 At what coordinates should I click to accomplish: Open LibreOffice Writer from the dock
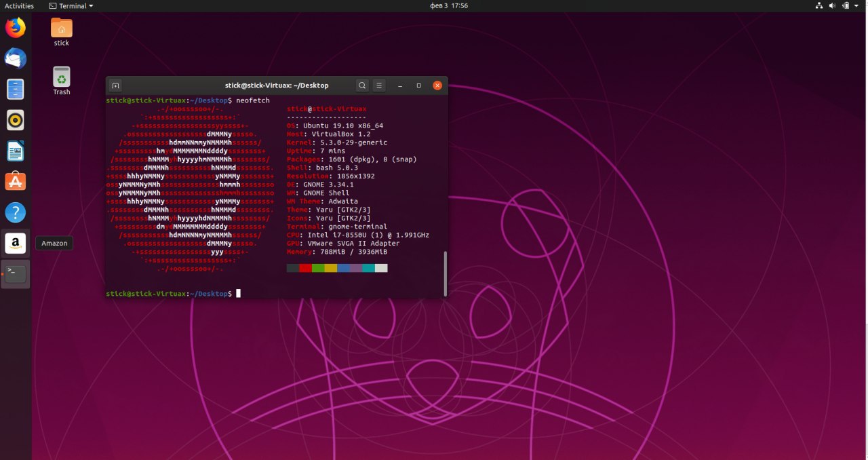15,151
